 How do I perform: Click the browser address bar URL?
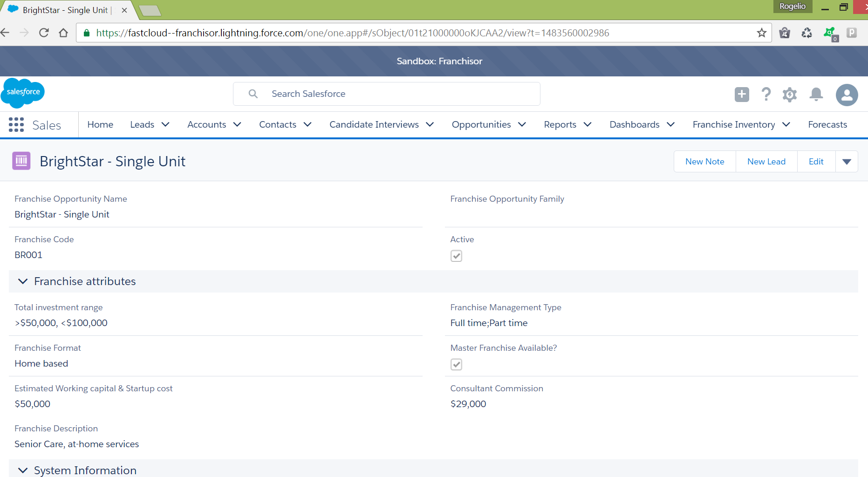click(x=353, y=33)
